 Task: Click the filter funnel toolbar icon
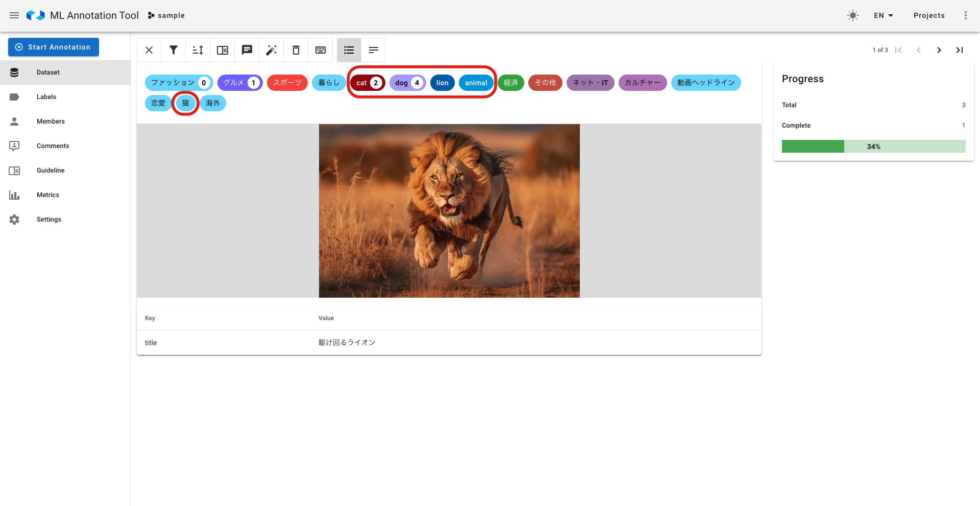pyautogui.click(x=174, y=50)
